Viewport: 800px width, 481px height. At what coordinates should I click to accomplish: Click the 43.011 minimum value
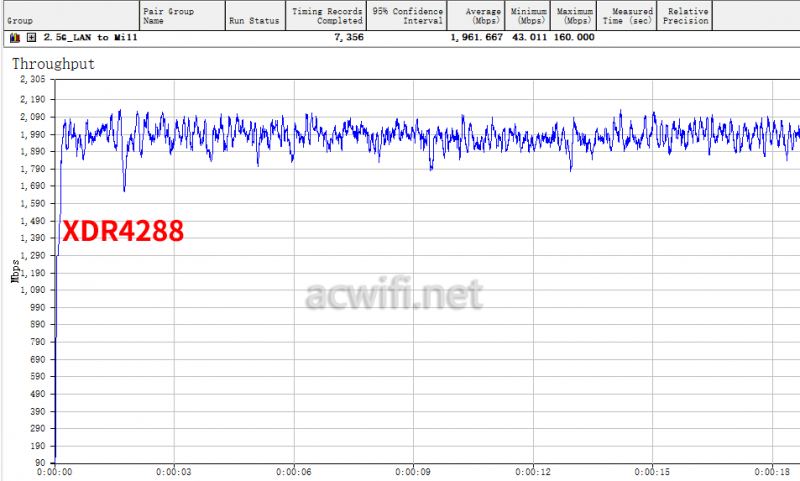pos(529,37)
